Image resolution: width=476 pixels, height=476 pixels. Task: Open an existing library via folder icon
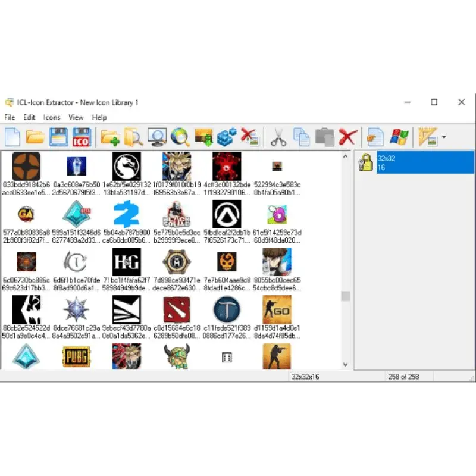35,137
